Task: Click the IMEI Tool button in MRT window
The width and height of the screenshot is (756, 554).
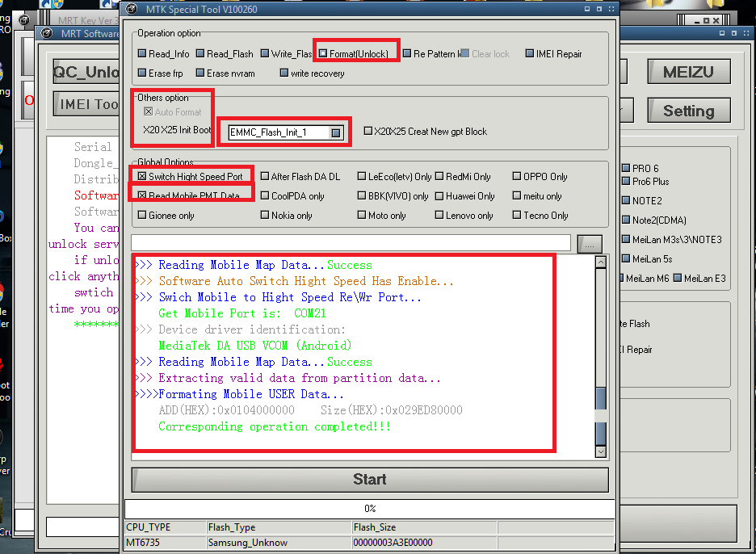Action: point(86,104)
